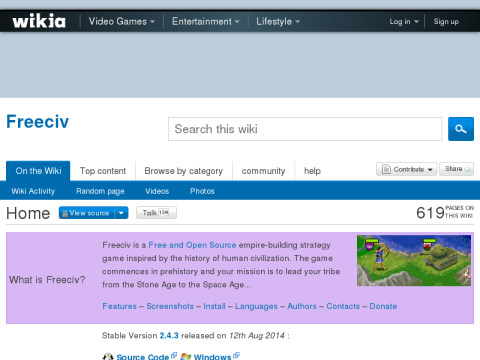Click the Talk comment bubble count
The image size is (480, 360).
tap(163, 212)
